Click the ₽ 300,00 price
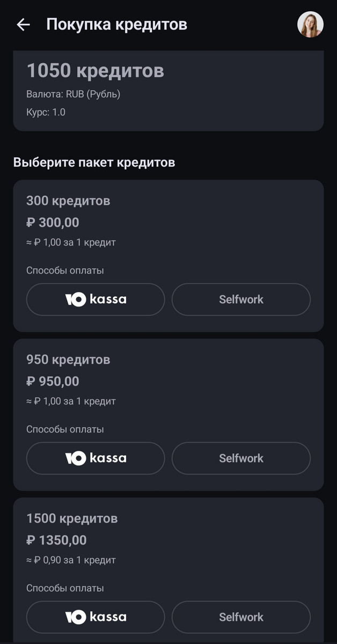This screenshot has width=337, height=644. click(53, 223)
